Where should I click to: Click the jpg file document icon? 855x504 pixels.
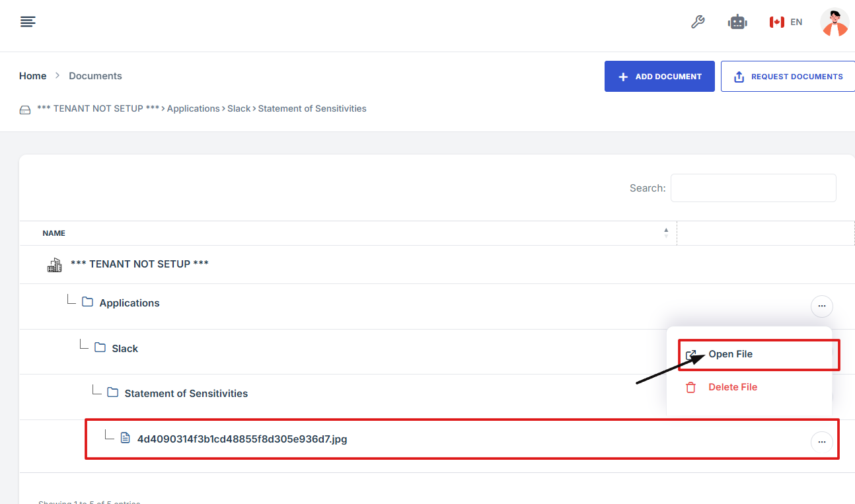(126, 438)
